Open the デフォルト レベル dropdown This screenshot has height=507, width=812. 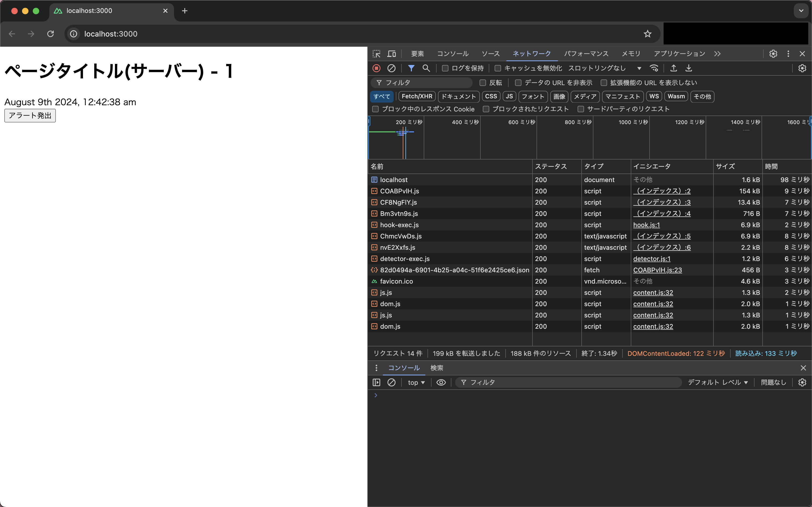[717, 382]
